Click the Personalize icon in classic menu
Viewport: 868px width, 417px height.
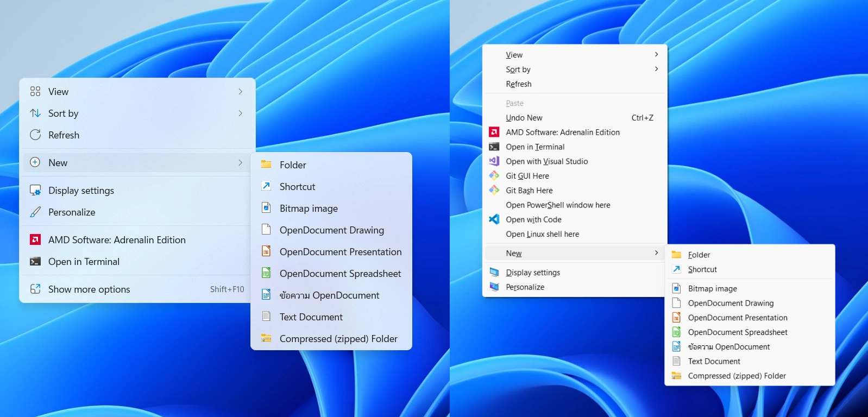point(494,287)
